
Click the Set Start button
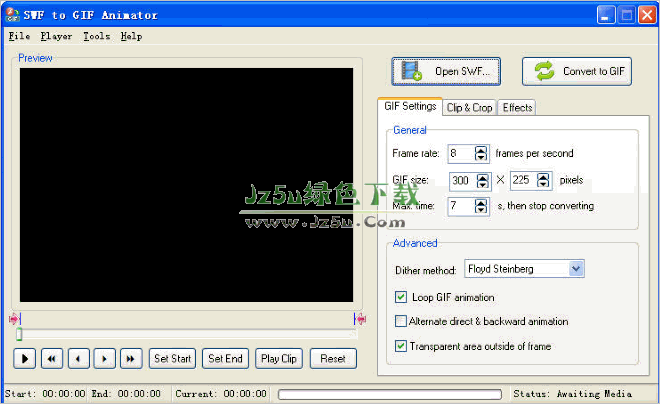(x=173, y=359)
